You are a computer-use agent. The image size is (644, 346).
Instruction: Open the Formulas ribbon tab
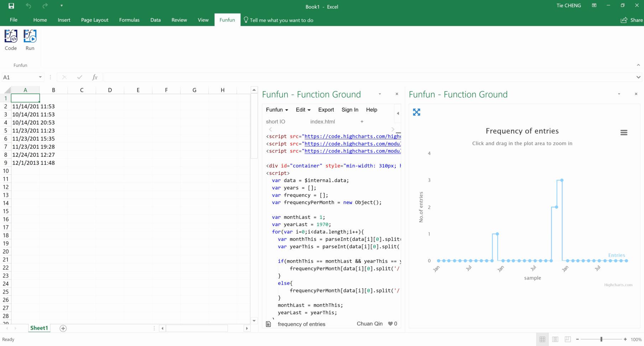129,20
